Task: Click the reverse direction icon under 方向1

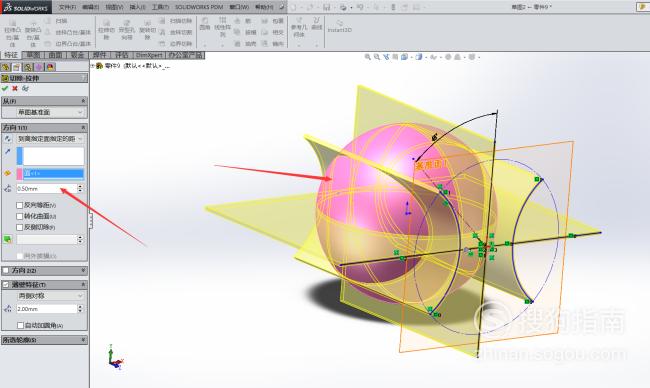Action: tap(7, 139)
